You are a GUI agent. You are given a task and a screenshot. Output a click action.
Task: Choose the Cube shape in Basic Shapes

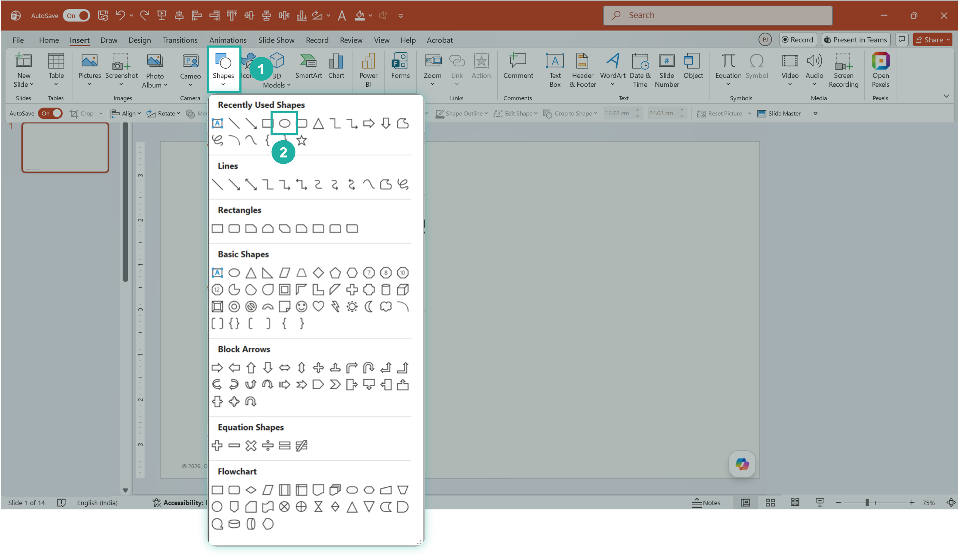pyautogui.click(x=403, y=289)
